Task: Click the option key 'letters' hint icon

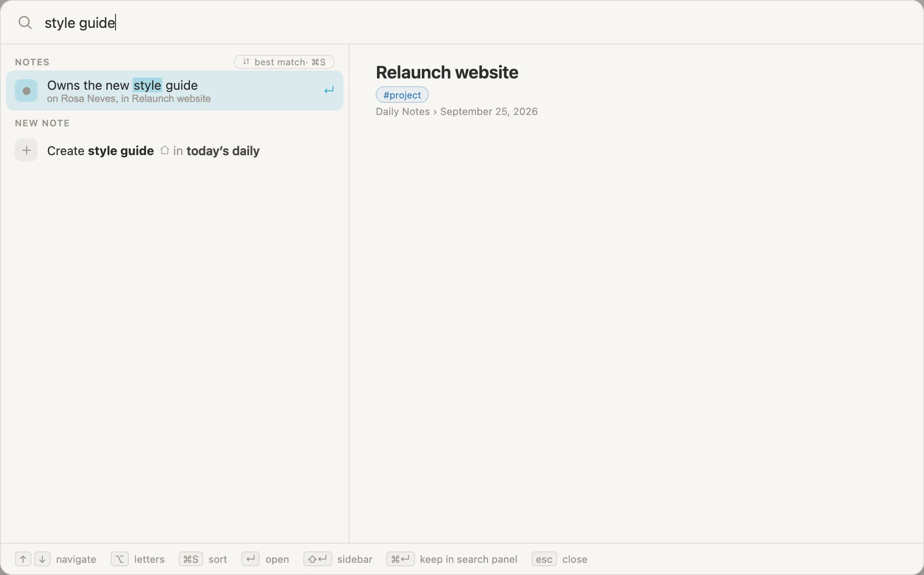Action: tap(119, 559)
